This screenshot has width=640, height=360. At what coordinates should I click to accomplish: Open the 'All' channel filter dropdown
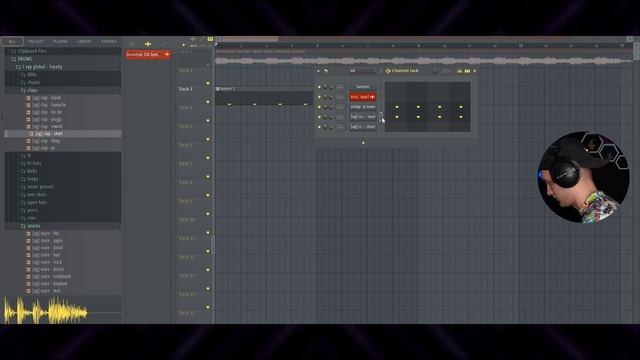(361, 71)
